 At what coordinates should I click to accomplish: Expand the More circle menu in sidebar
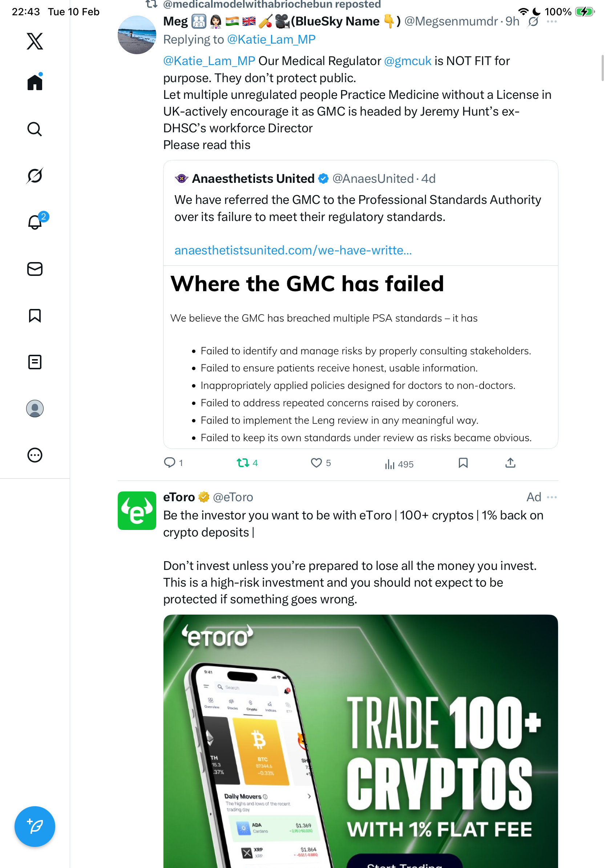pyautogui.click(x=35, y=455)
